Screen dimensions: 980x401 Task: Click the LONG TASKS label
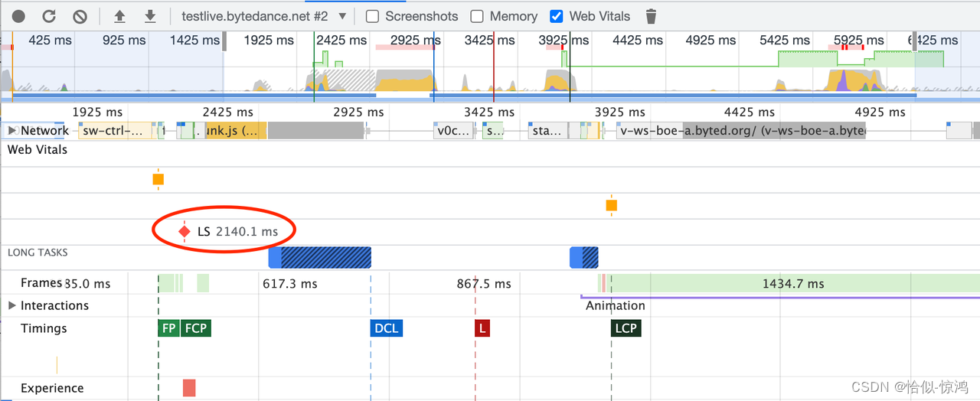pyautogui.click(x=38, y=252)
